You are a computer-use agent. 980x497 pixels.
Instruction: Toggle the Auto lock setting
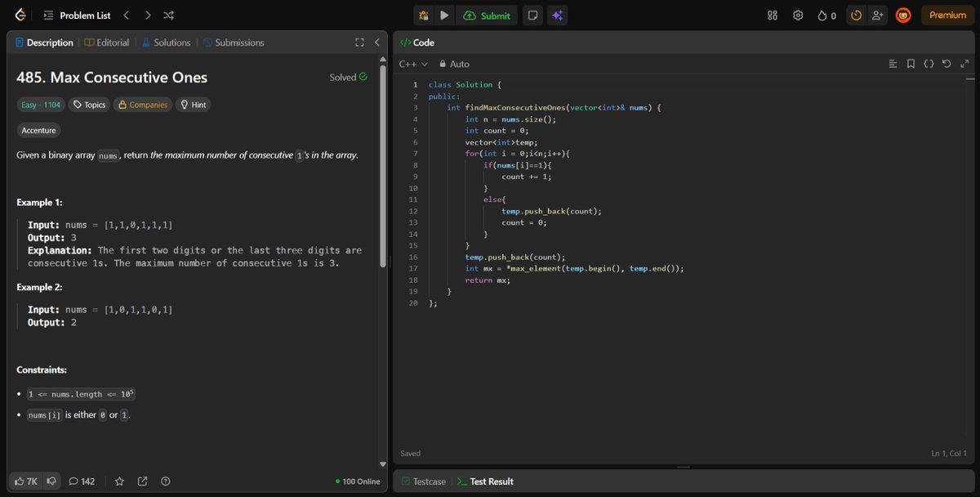coord(454,64)
